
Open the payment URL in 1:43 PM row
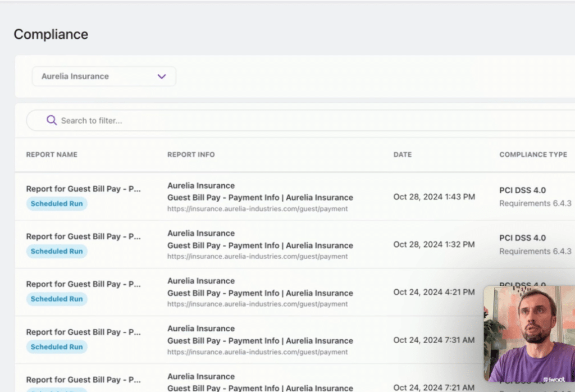[257, 209]
